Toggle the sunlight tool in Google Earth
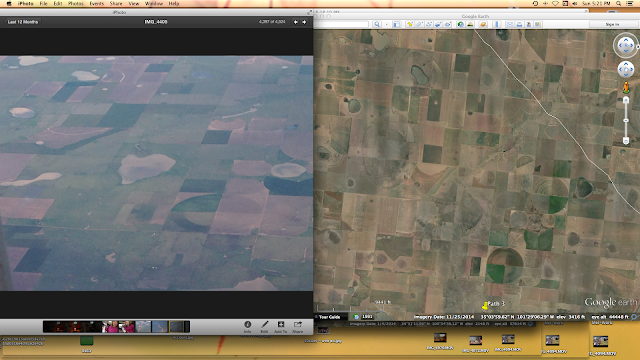640x360 pixels. click(x=470, y=24)
